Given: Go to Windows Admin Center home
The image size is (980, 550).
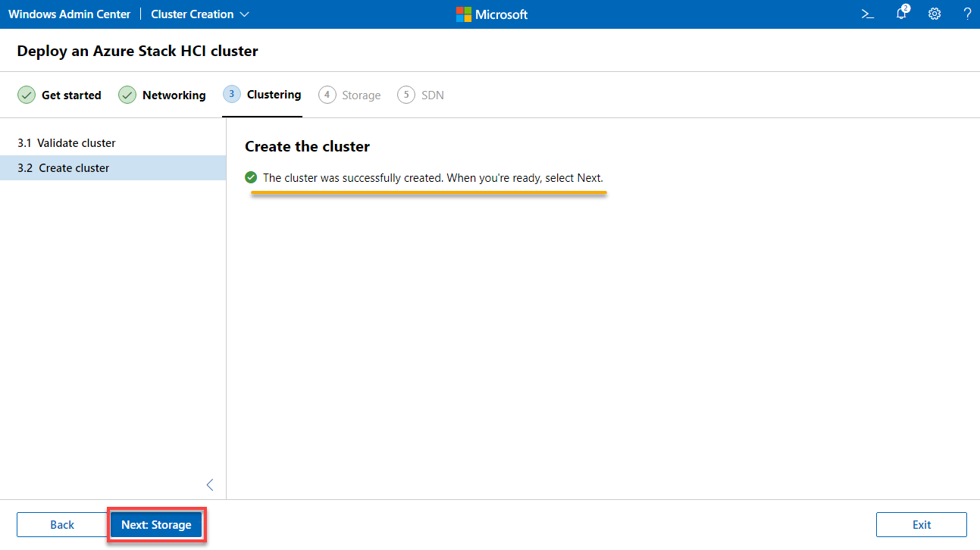Looking at the screenshot, I should [x=70, y=14].
